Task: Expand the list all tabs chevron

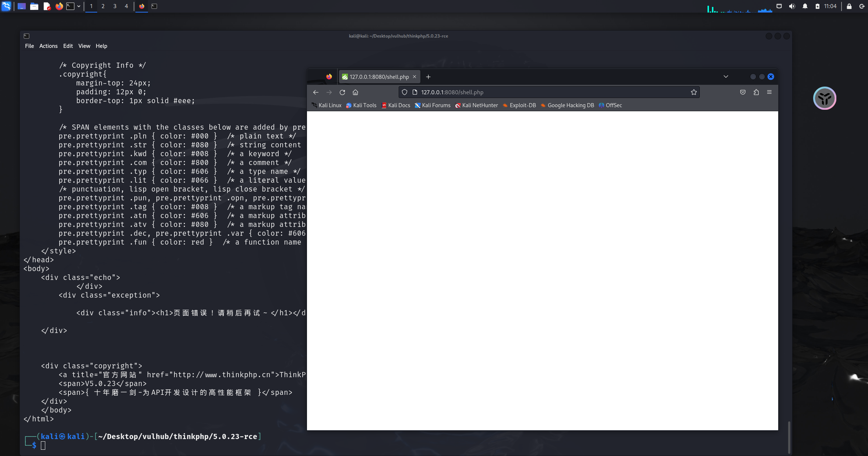Action: [726, 77]
